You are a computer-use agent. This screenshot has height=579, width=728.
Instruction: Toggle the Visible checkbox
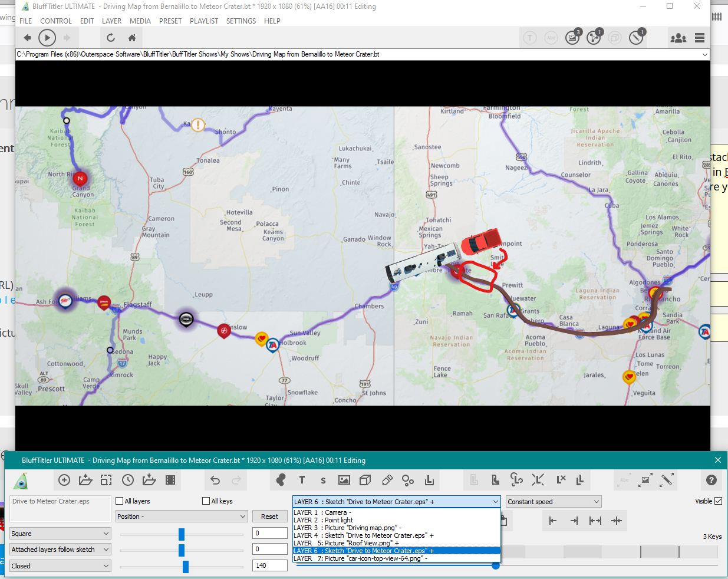tap(718, 501)
